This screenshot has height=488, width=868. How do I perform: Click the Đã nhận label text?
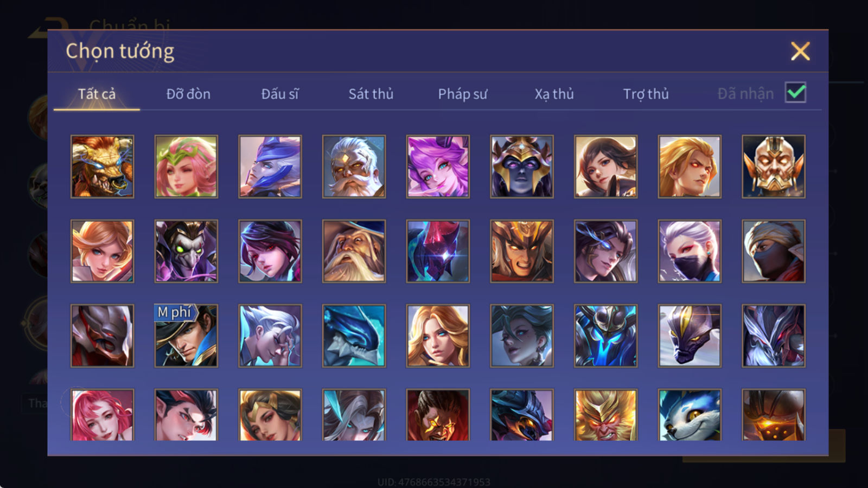pyautogui.click(x=745, y=94)
